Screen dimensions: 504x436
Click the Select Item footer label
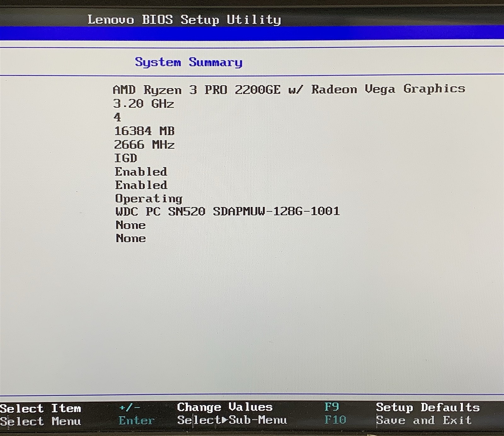pyautogui.click(x=41, y=408)
